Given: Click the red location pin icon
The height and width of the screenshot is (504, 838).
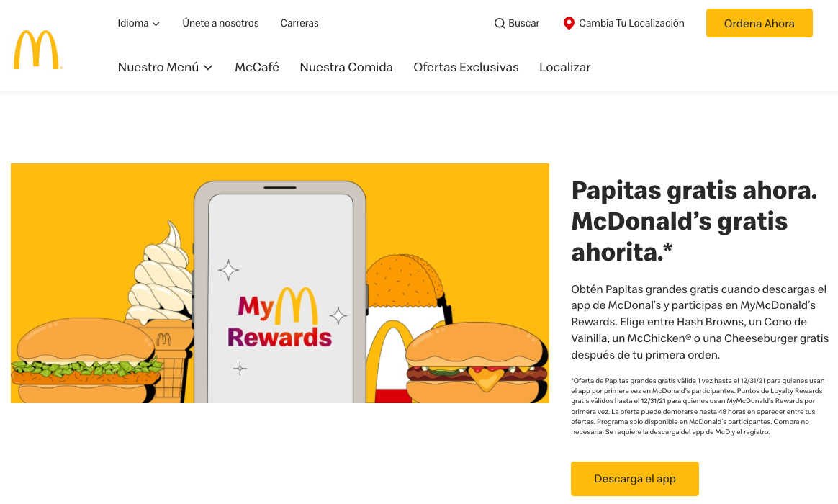Looking at the screenshot, I should point(569,24).
